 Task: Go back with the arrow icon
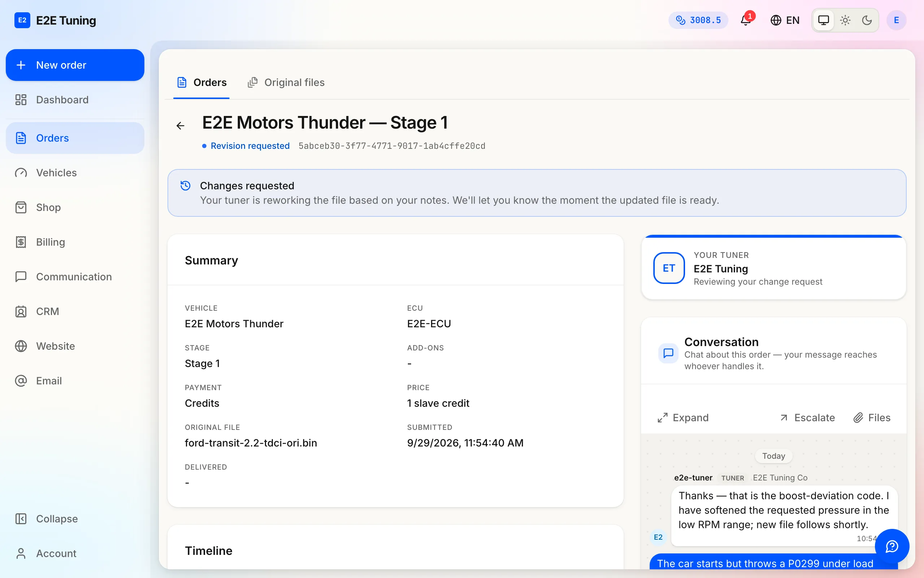tap(180, 126)
